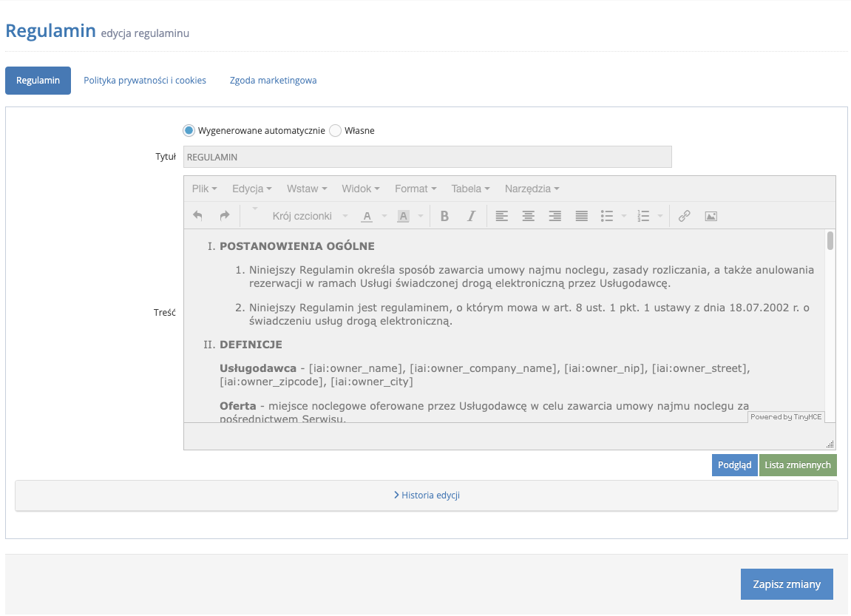The width and height of the screenshot is (851, 616).
Task: Open the Tabela menu
Action: (x=470, y=189)
